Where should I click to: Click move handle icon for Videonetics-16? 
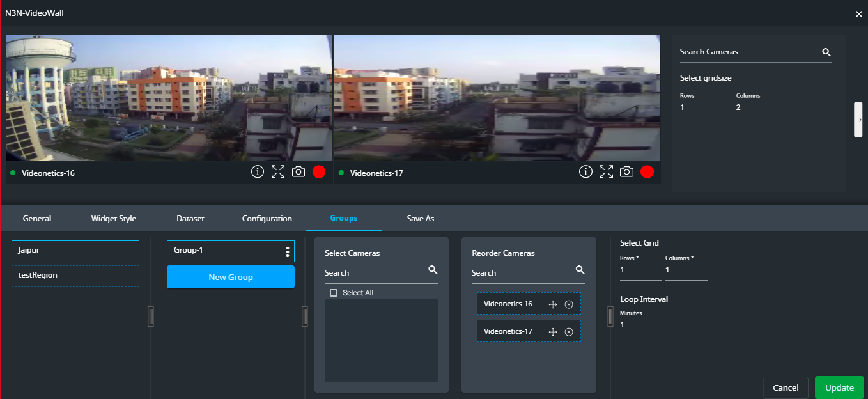554,304
